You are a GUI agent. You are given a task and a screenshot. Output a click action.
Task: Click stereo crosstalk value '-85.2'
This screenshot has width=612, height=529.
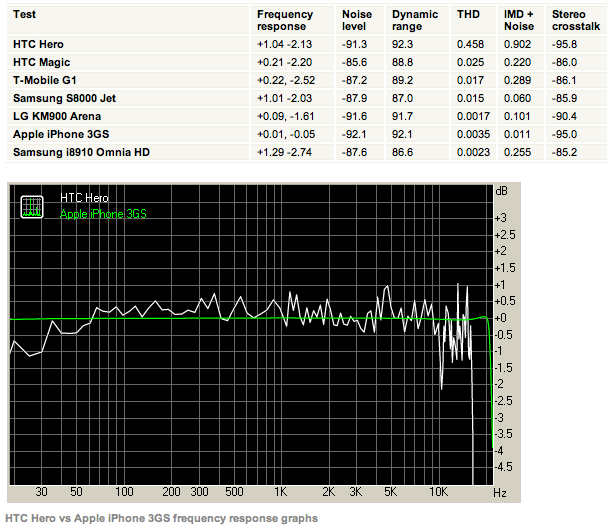click(564, 152)
